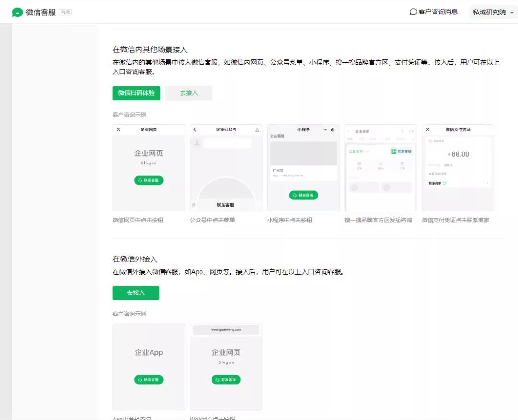Click 去接入 button under 在微信外接入
Screen dimensions: 518x420
tap(136, 292)
